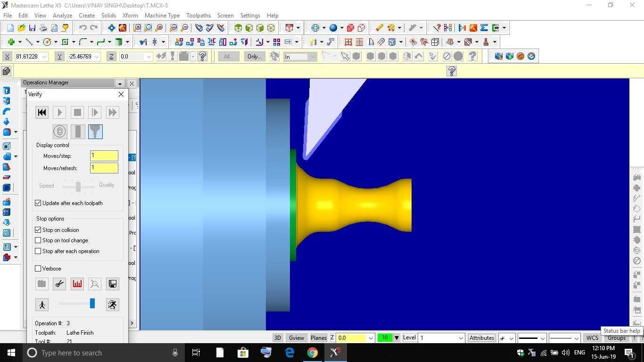The image size is (644, 362).
Task: Click the Open file folder icon
Action: pos(21,28)
